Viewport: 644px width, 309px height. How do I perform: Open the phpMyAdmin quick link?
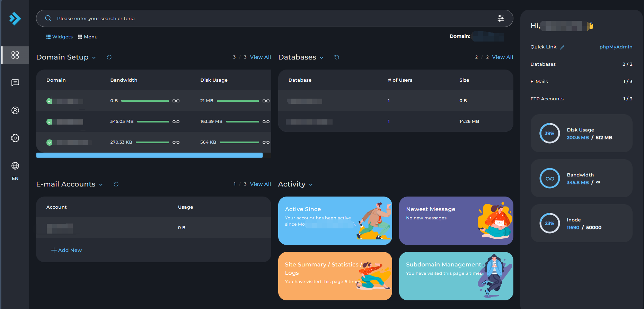(616, 47)
